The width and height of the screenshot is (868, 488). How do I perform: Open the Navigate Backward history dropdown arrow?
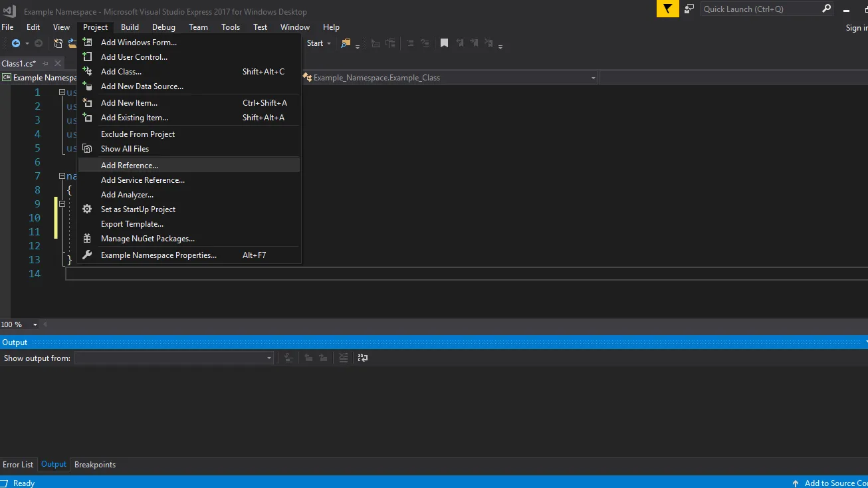click(x=27, y=44)
